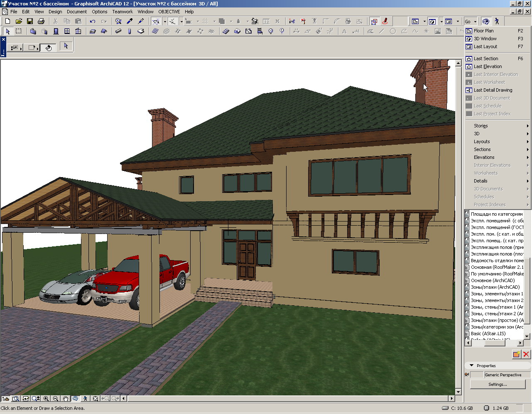Select the Marquee tool
This screenshot has width=532, height=414.
(x=19, y=31)
